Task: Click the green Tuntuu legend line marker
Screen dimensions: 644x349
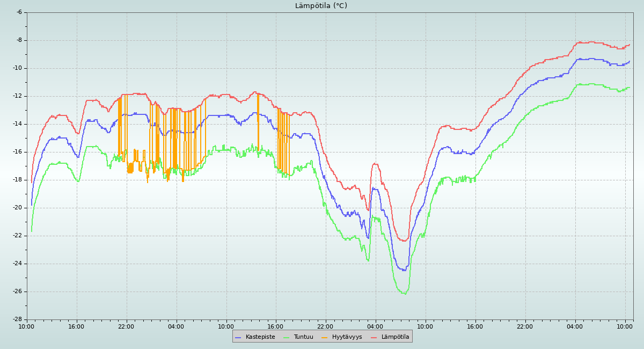Action: (x=286, y=337)
